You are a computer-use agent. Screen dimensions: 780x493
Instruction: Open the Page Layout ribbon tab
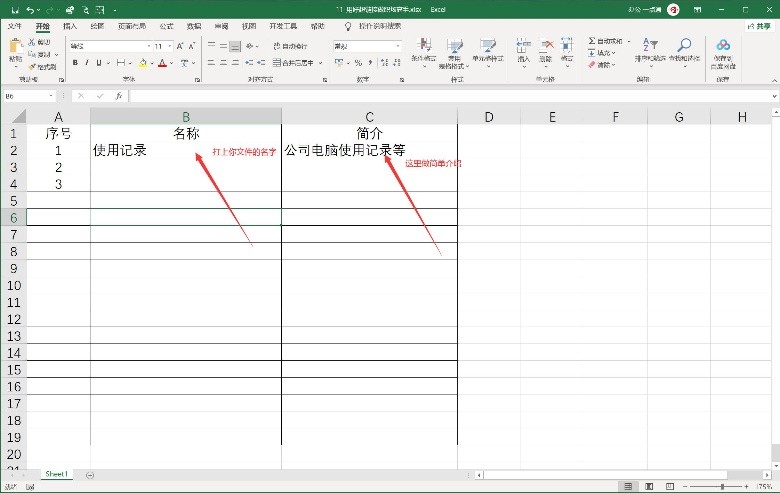pyautogui.click(x=132, y=26)
